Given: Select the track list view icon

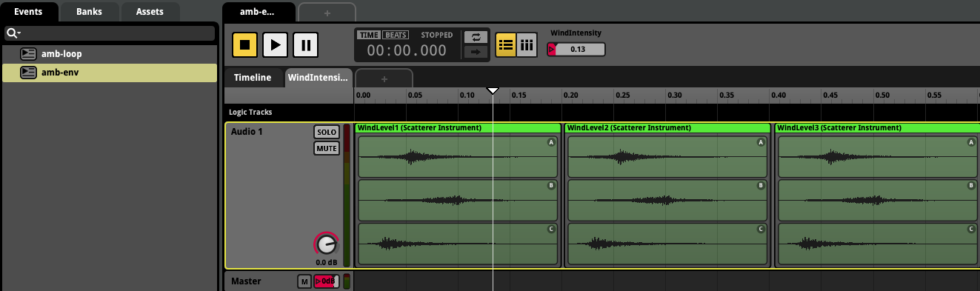Looking at the screenshot, I should tap(505, 45).
